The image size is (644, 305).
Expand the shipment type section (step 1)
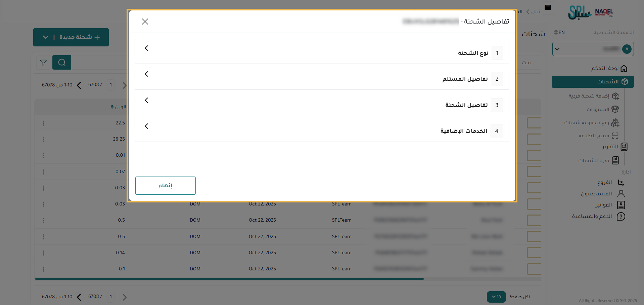click(x=322, y=52)
